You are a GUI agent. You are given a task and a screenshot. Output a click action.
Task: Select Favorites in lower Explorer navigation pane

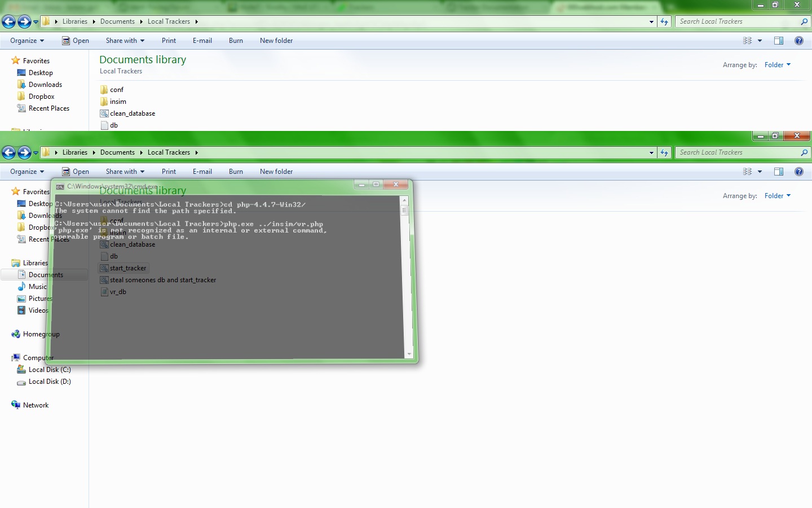point(30,192)
